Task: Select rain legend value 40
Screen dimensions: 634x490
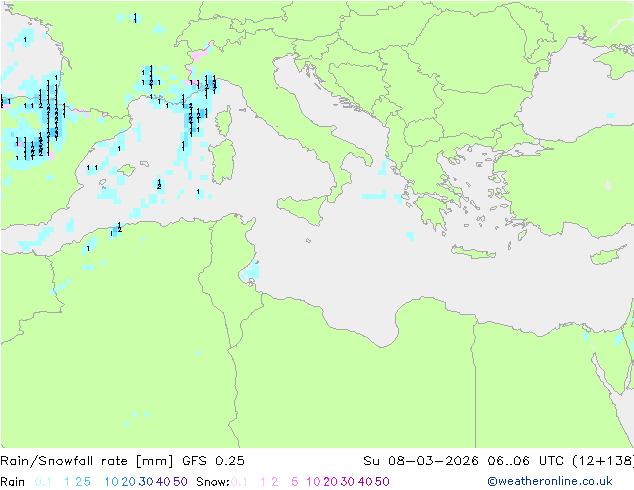Action: pyautogui.click(x=163, y=482)
